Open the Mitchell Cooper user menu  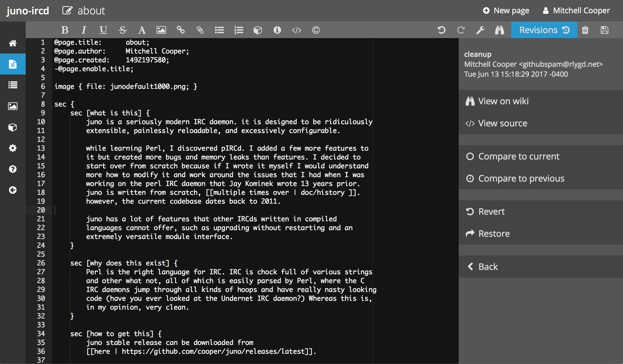[576, 10]
